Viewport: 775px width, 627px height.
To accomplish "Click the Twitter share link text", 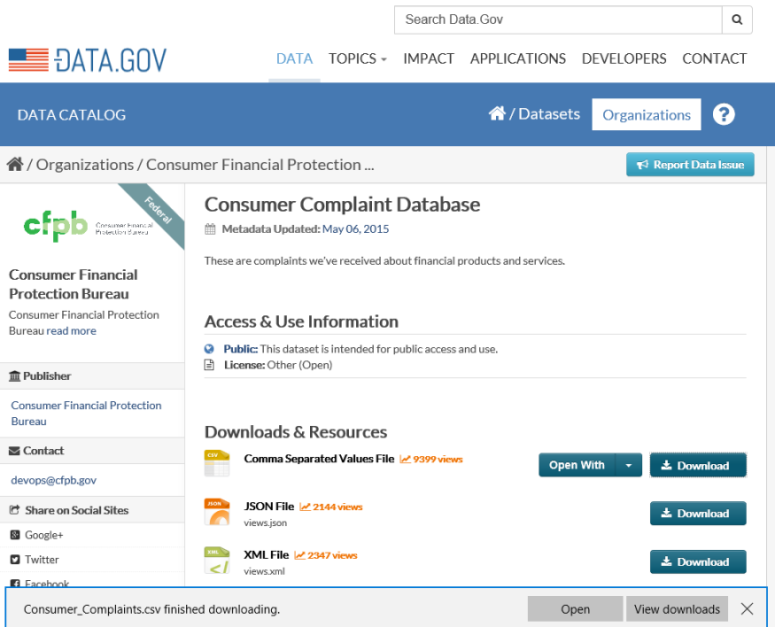I will pos(42,560).
